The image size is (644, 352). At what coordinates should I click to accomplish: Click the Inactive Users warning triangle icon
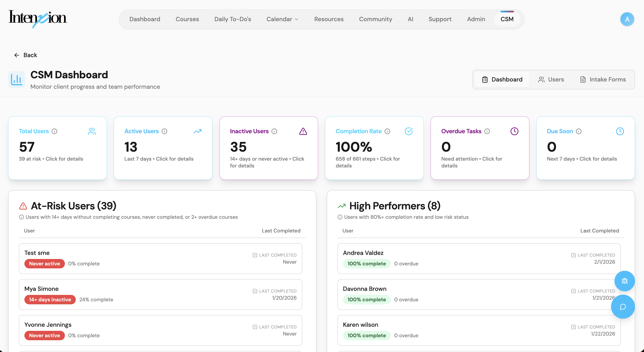pyautogui.click(x=303, y=131)
